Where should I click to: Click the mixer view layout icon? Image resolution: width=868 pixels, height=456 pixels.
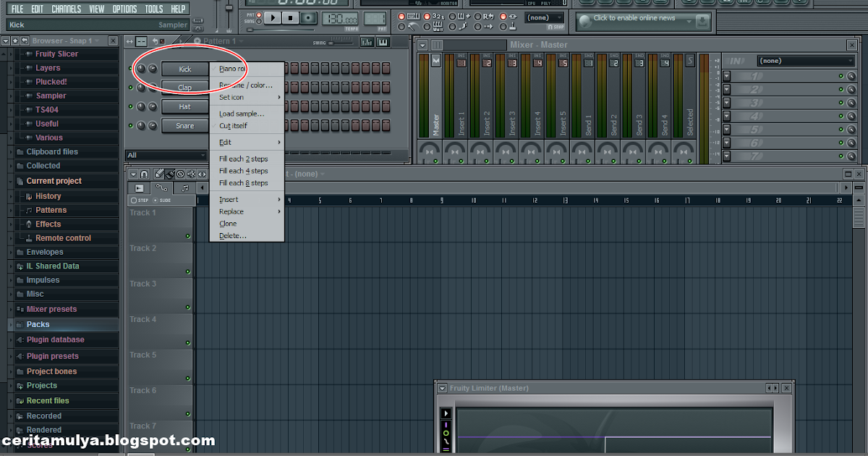click(x=436, y=45)
